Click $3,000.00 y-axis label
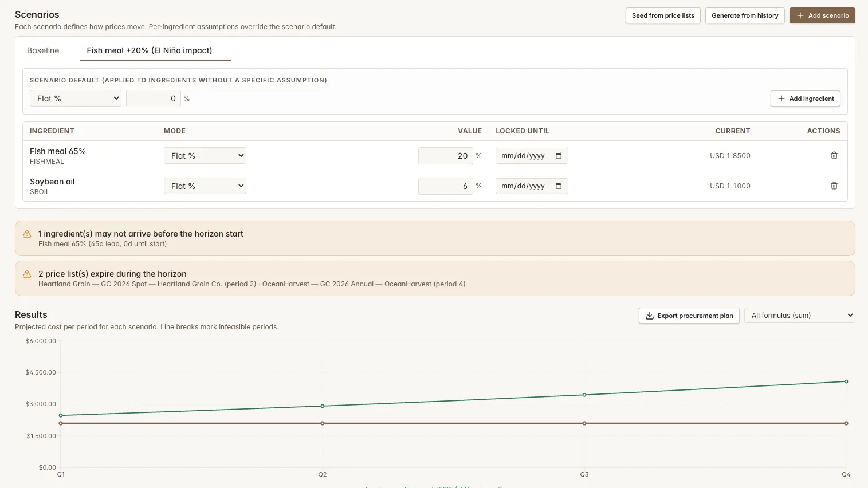 [x=41, y=404]
